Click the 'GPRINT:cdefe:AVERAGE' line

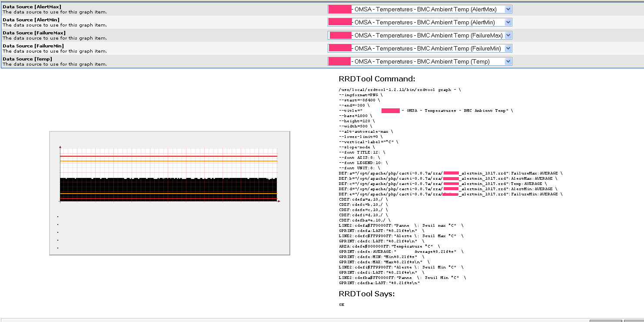pos(401,252)
